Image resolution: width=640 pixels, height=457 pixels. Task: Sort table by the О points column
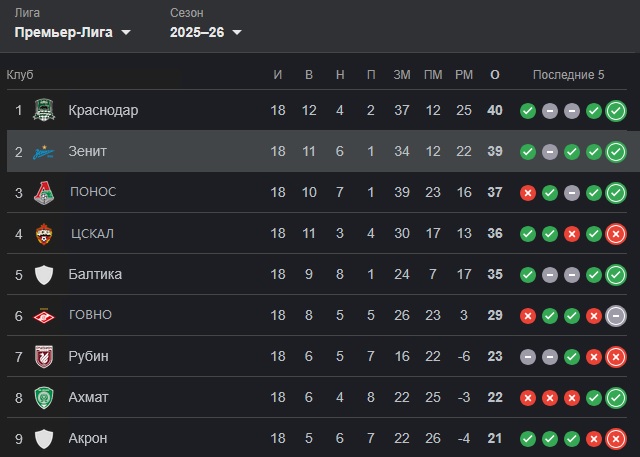[494, 75]
